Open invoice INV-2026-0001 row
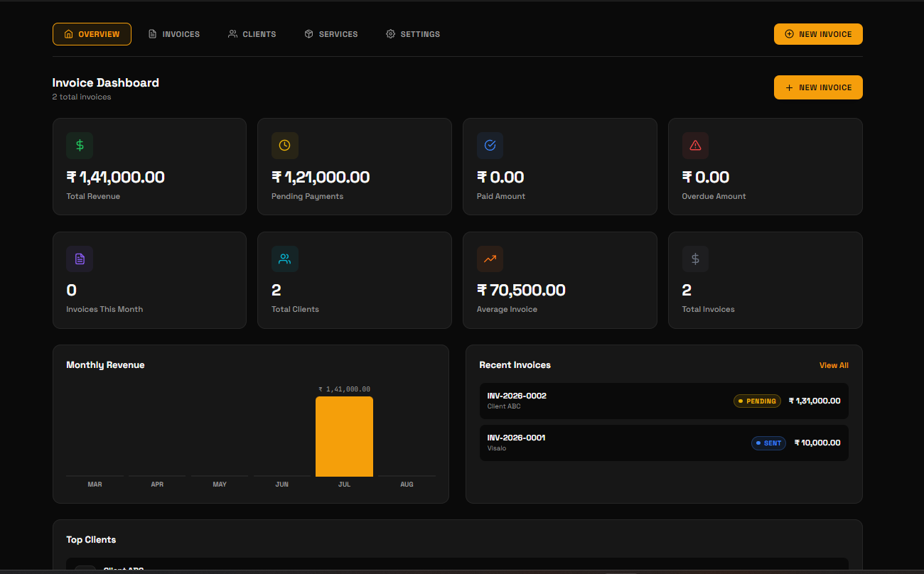This screenshot has width=924, height=574. (x=664, y=443)
